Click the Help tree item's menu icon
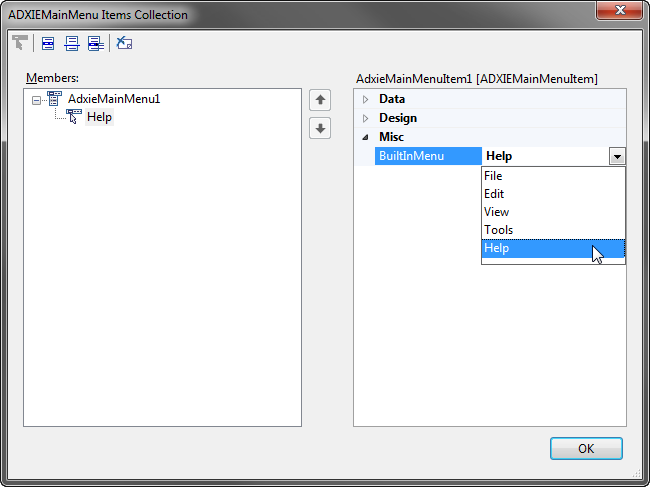Viewport: 650px width, 487px height. (74, 117)
